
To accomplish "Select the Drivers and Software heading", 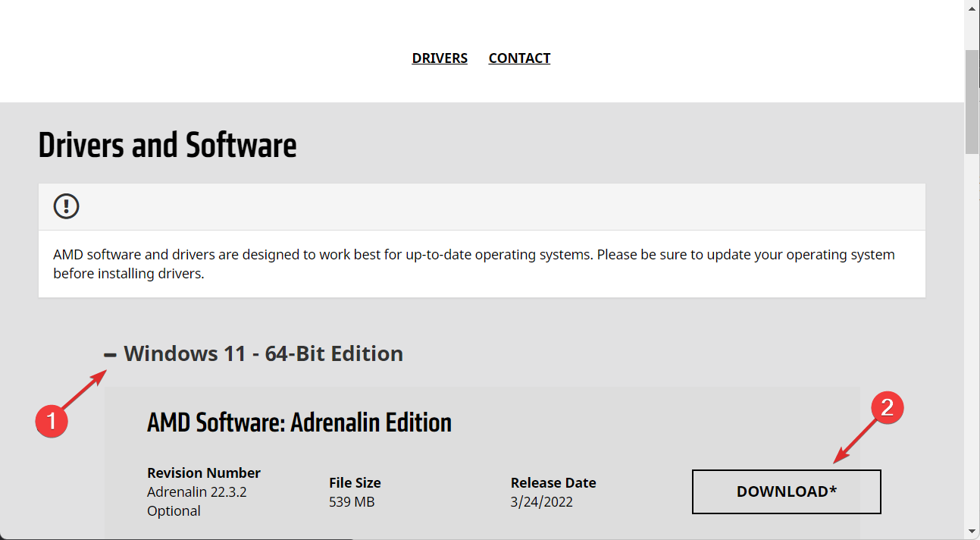I will tap(168, 146).
